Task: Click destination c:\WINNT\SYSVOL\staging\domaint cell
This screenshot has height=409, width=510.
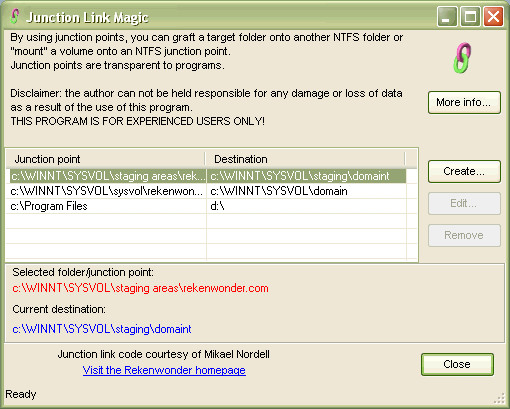Action: pos(307,176)
